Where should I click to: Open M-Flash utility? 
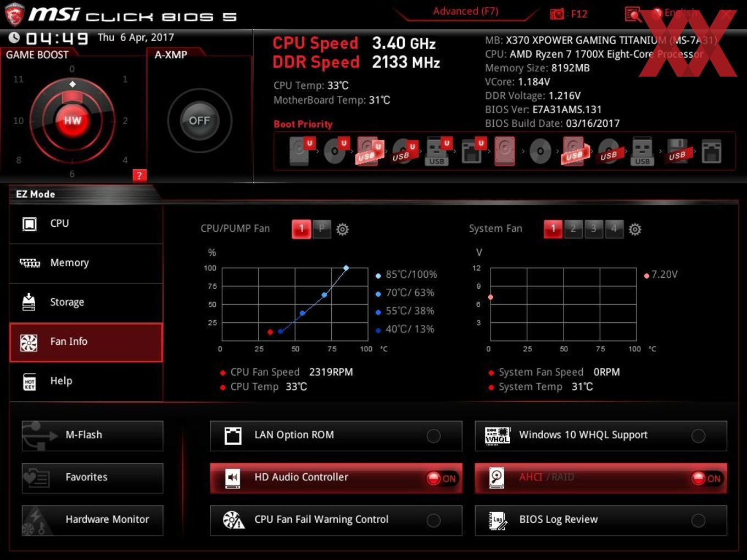(92, 436)
